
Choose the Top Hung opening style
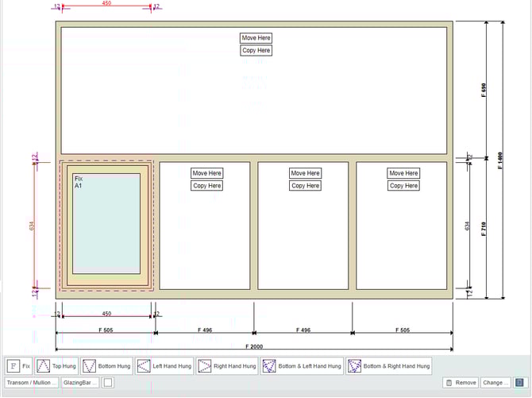57,366
